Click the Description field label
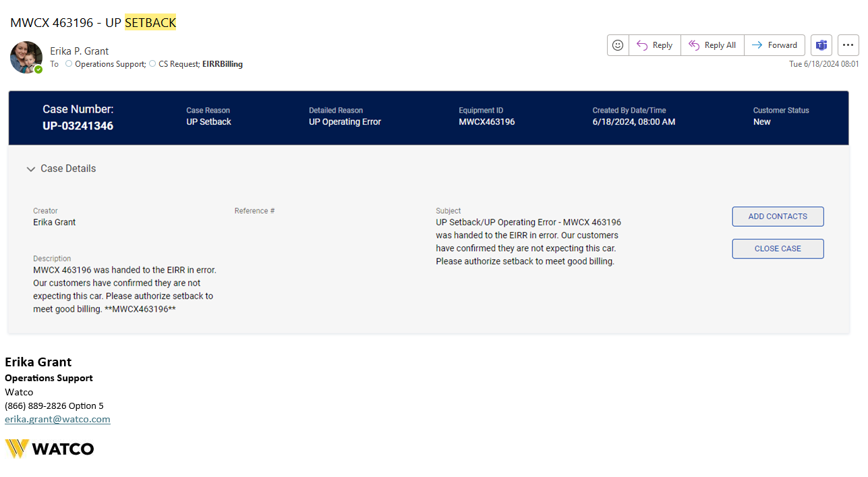The image size is (868, 477). (52, 258)
